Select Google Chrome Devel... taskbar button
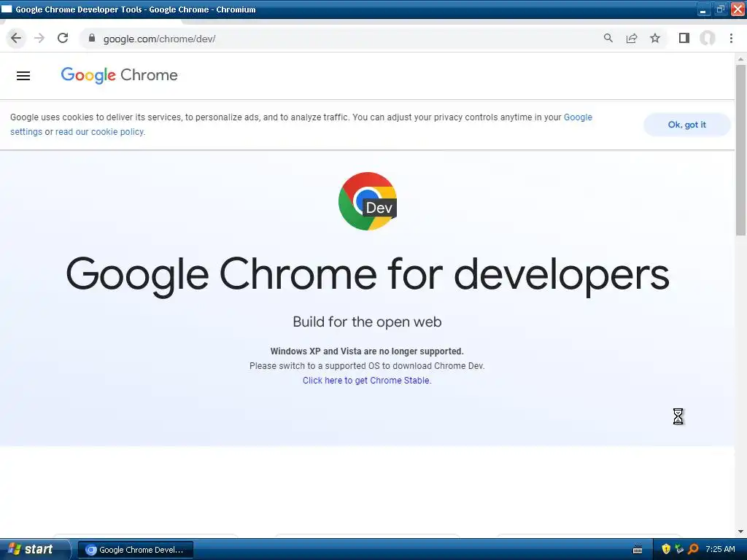Screen dimensions: 747x560 [x=136, y=550]
